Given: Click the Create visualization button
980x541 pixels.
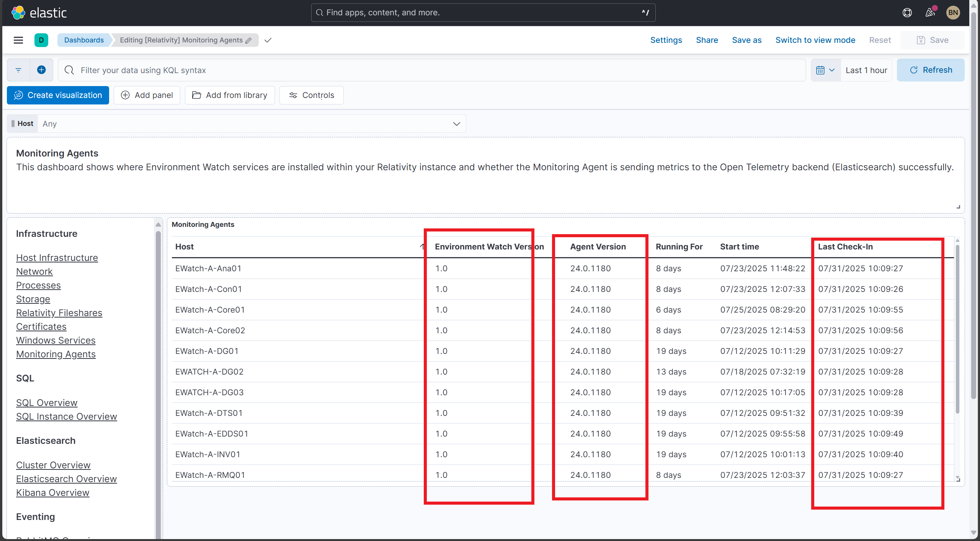Looking at the screenshot, I should tap(57, 95).
